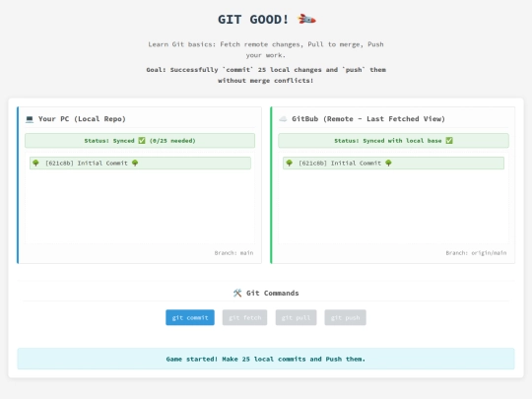
Task: Click the cloud icon next to GitBub
Action: click(x=283, y=119)
